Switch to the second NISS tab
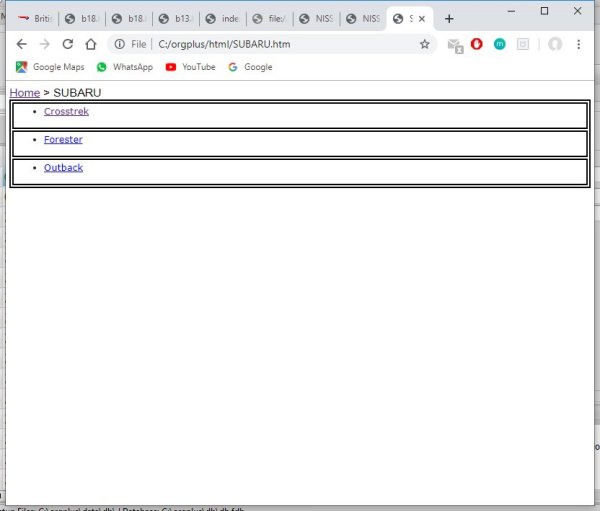The image size is (600, 511). 364,19
